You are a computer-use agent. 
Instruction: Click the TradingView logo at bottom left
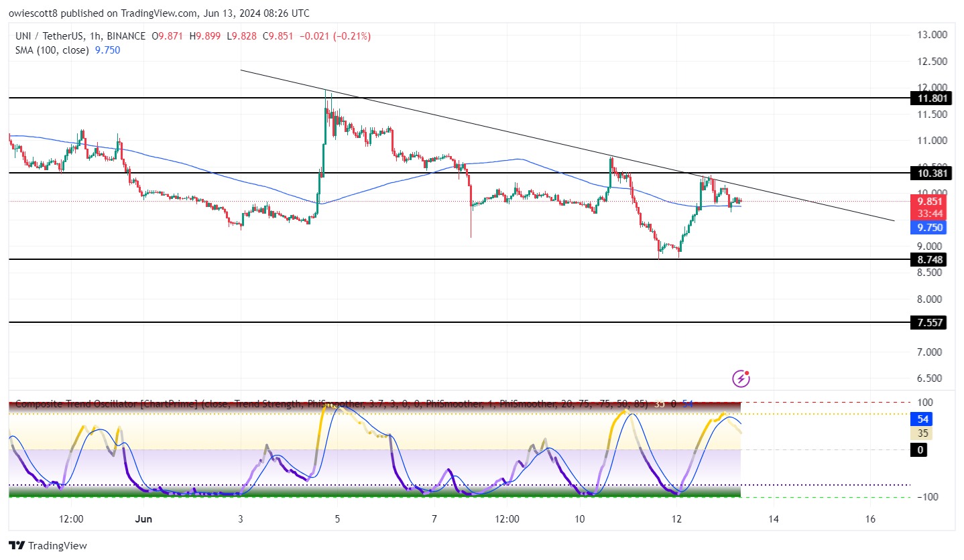[48, 546]
